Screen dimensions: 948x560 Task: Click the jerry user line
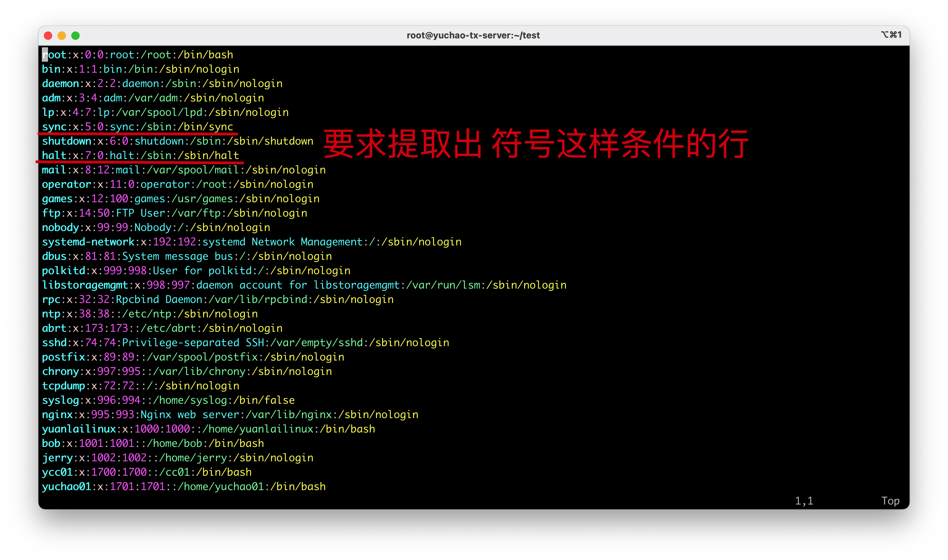[x=177, y=458]
